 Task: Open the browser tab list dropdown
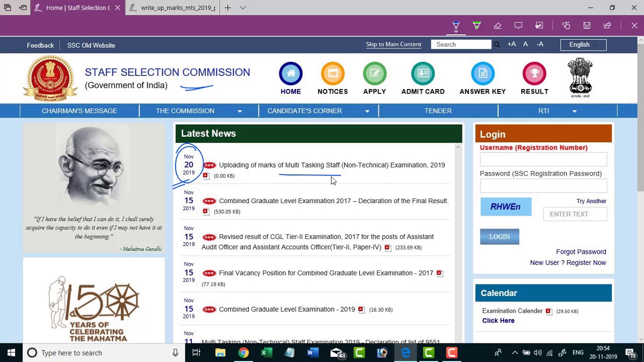243,8
